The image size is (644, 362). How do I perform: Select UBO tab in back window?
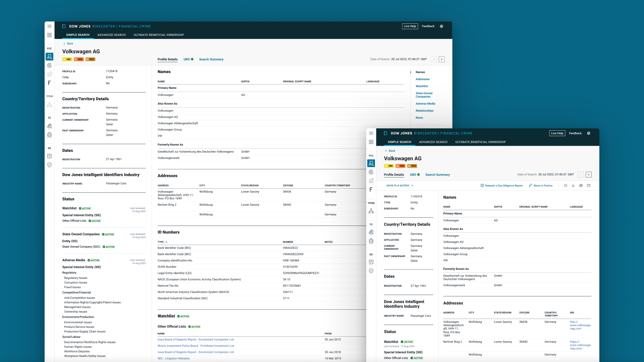(x=189, y=59)
